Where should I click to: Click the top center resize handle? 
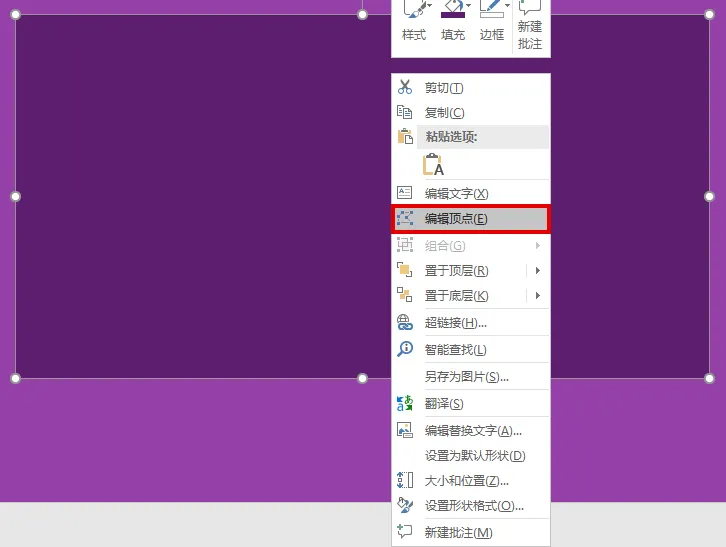(363, 14)
